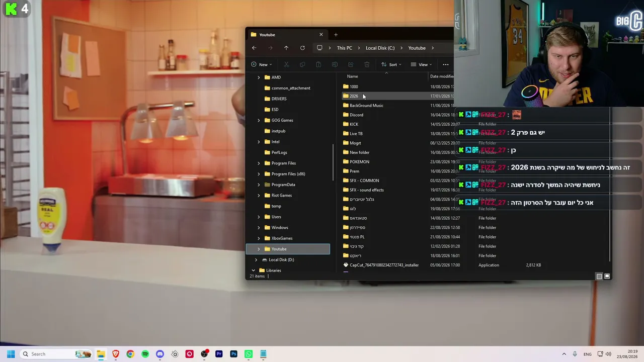This screenshot has width=644, height=362.
Task: Open the clock and date flyout
Action: click(627, 354)
